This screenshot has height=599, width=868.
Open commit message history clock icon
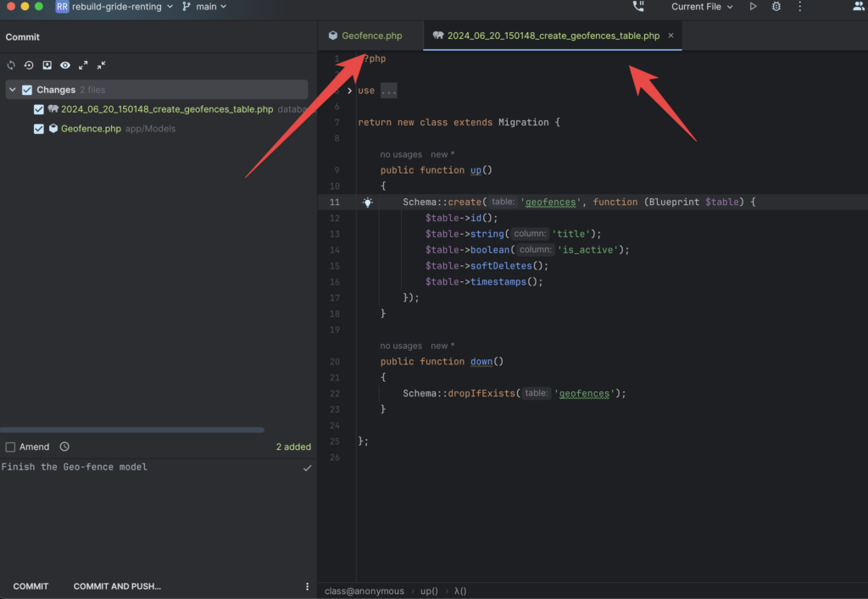click(64, 446)
